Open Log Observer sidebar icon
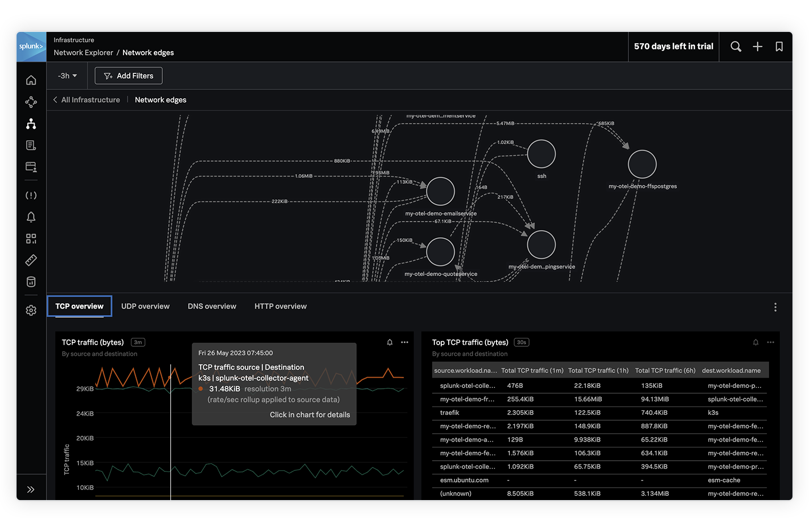809x532 pixels. [x=31, y=145]
